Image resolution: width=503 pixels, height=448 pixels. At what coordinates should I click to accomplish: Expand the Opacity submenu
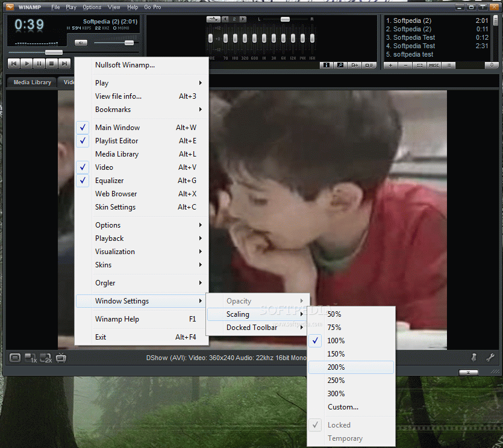(258, 301)
